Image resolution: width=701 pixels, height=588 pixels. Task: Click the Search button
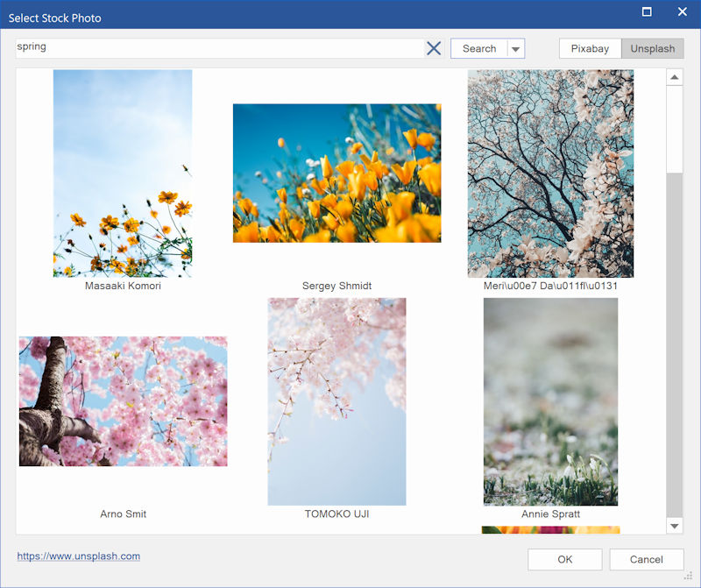click(478, 49)
